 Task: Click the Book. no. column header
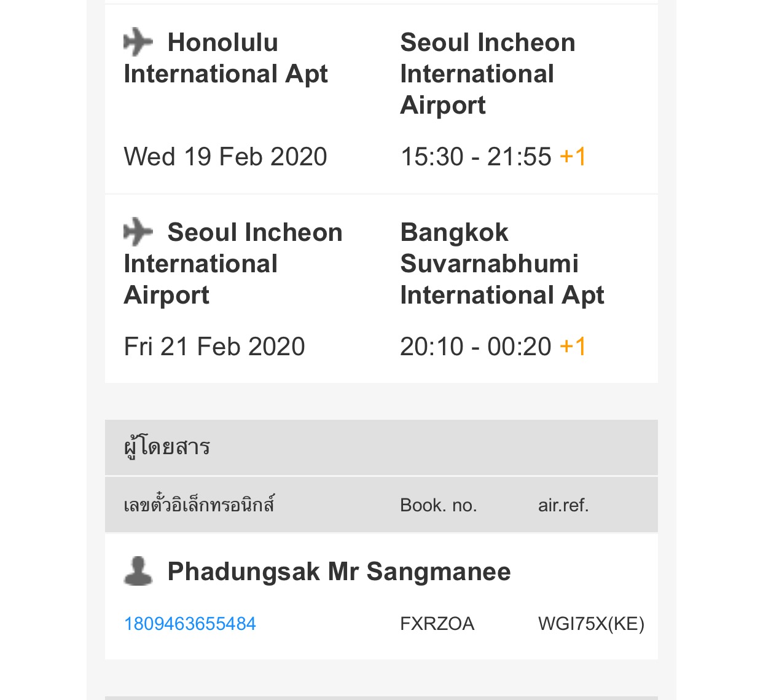pos(438,505)
